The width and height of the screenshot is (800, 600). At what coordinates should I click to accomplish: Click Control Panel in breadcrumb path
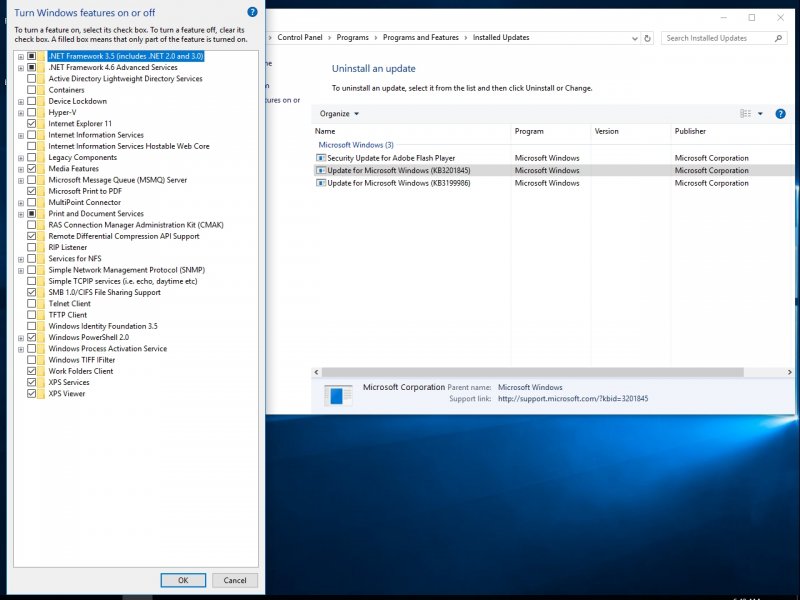click(299, 37)
